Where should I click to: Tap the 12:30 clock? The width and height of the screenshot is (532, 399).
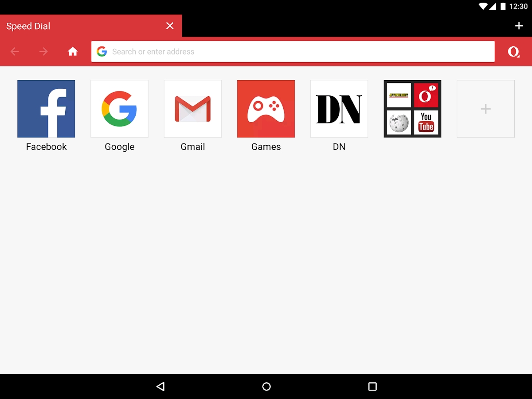pyautogui.click(x=519, y=7)
